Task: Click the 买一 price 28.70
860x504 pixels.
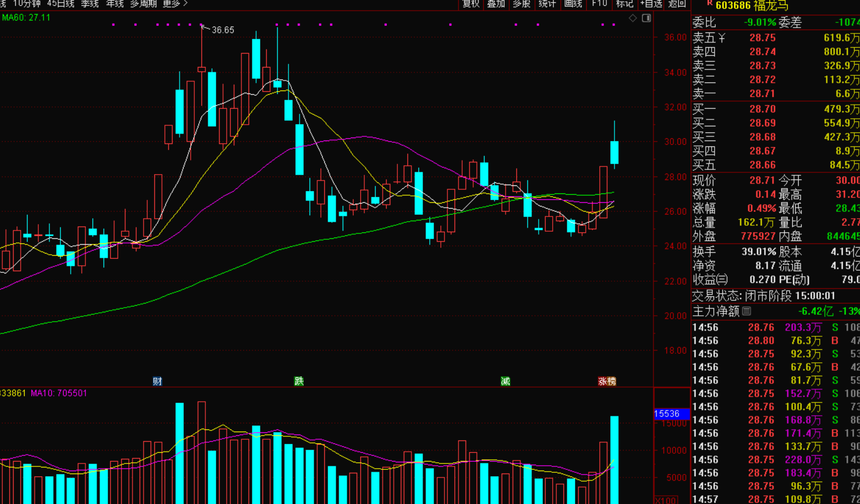Action: click(x=762, y=109)
